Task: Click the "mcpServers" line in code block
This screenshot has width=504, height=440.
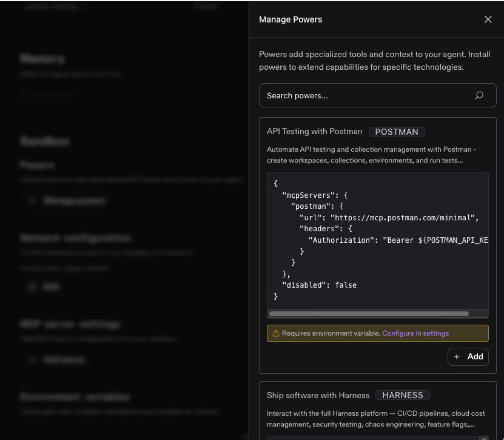Action: (315, 195)
